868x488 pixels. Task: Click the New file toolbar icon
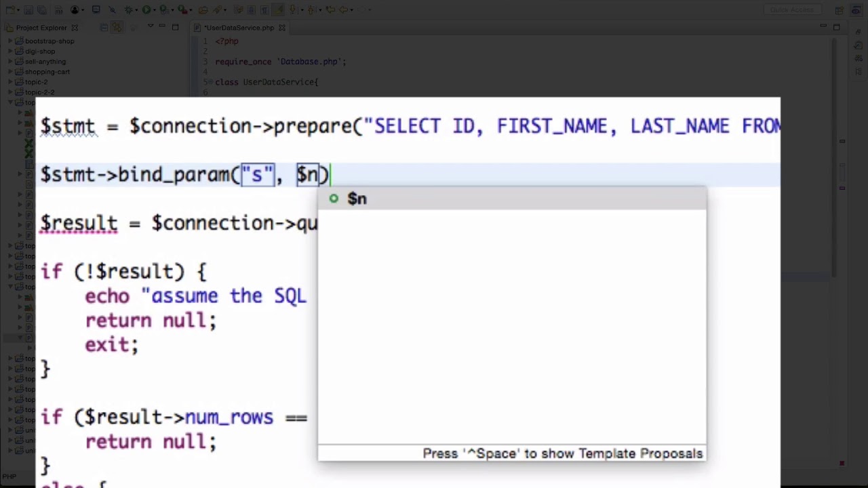tap(11, 10)
